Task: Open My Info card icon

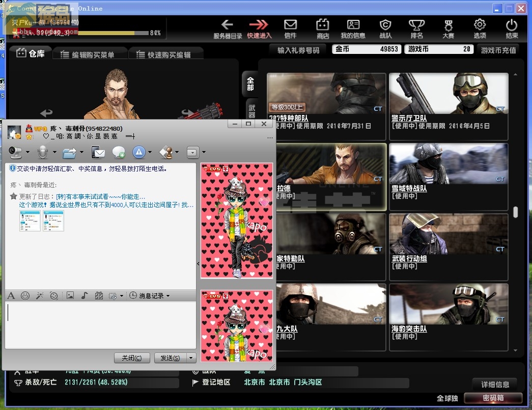Action: point(353,25)
